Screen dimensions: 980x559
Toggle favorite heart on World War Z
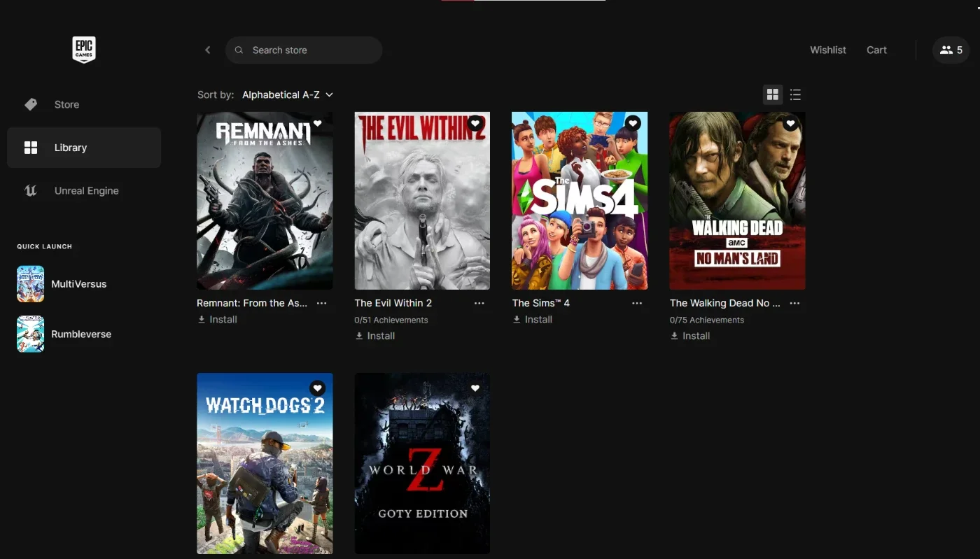point(475,388)
